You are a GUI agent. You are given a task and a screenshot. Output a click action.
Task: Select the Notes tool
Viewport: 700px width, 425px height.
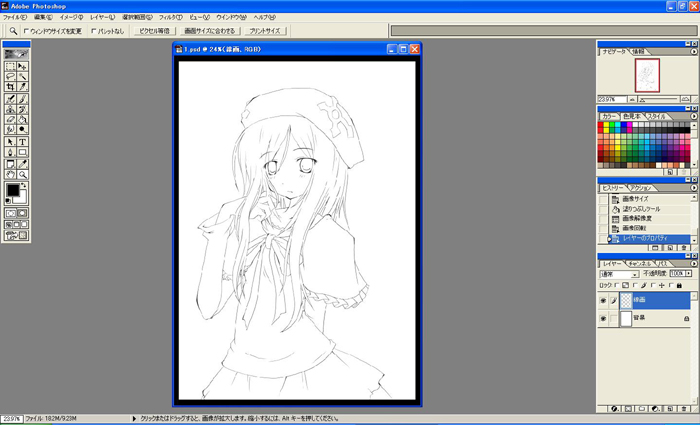pyautogui.click(x=10, y=164)
